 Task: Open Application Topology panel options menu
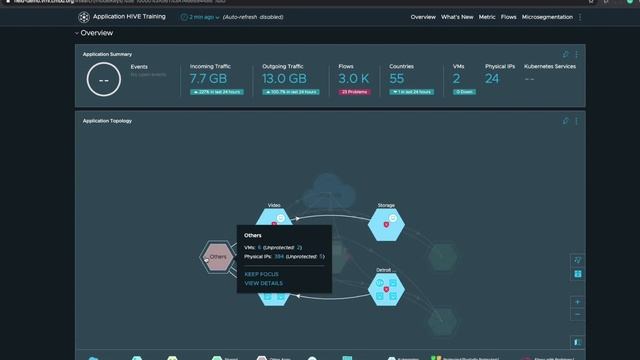click(x=577, y=121)
